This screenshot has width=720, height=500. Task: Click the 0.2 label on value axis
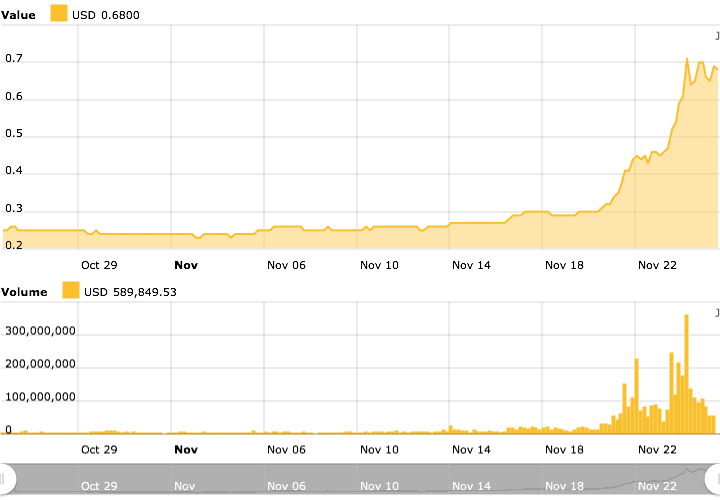pyautogui.click(x=14, y=245)
